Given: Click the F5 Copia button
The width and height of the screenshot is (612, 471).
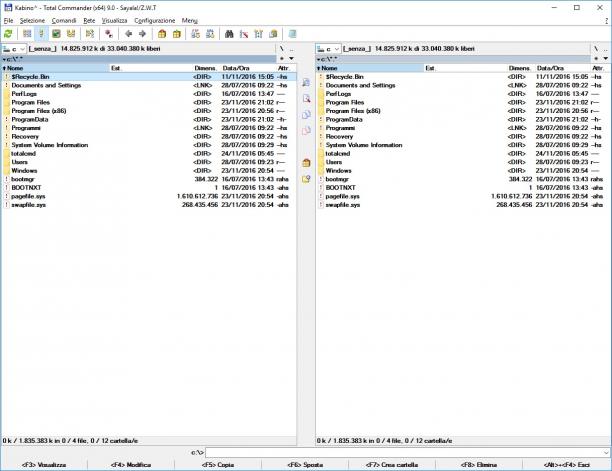Looking at the screenshot, I should [x=218, y=465].
